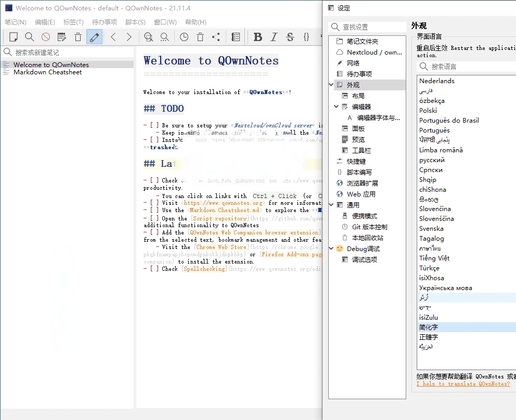
Task: Open note history with clock icon
Action: coord(184,36)
